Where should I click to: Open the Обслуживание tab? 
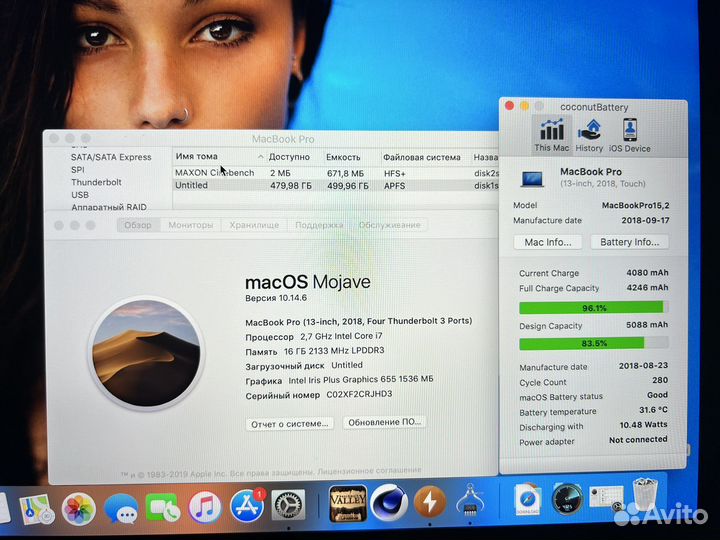tap(389, 225)
